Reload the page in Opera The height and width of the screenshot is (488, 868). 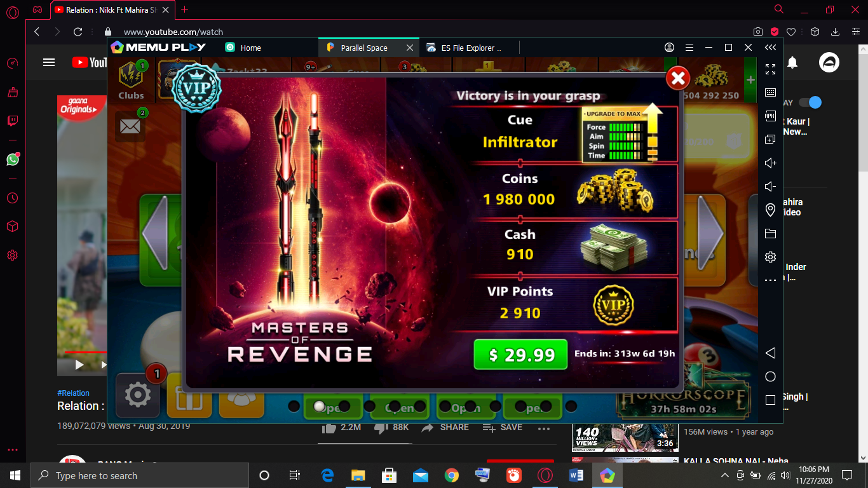point(78,32)
